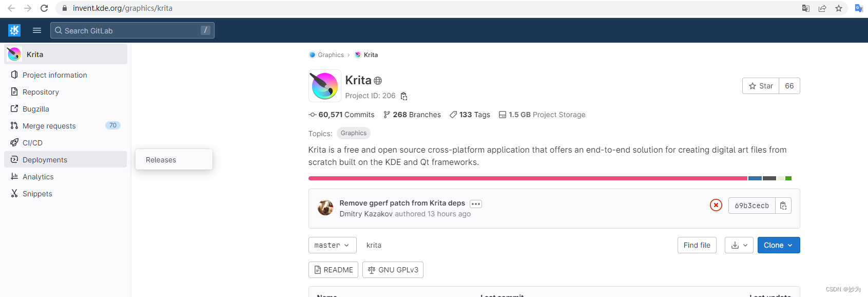The width and height of the screenshot is (868, 297).
Task: Expand commit description ellipsis button
Action: pyautogui.click(x=476, y=204)
